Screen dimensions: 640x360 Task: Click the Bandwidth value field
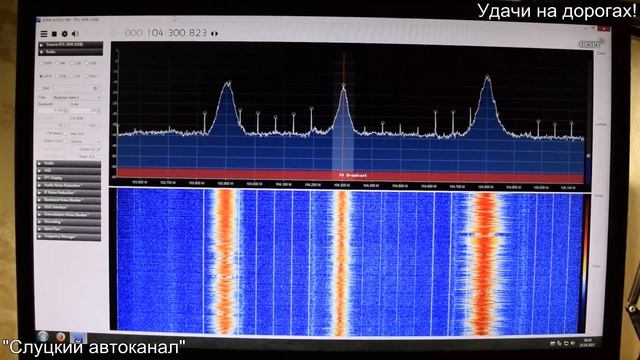[x=52, y=110]
